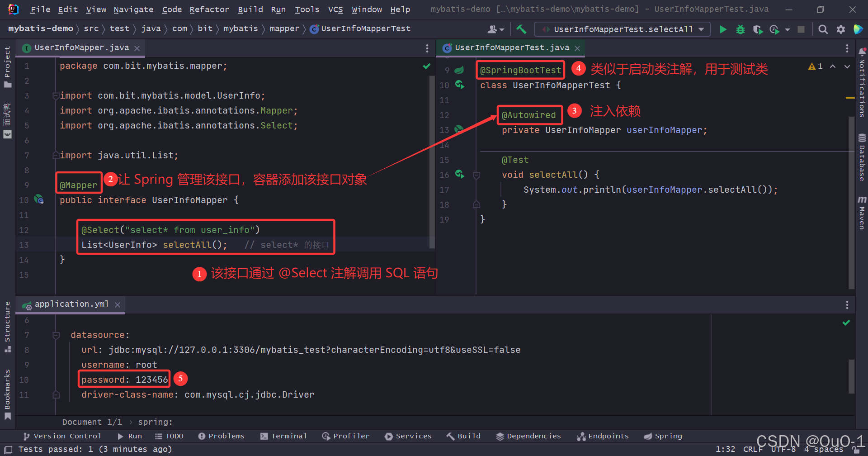Open the Problems tool window
868x456 pixels.
click(221, 436)
